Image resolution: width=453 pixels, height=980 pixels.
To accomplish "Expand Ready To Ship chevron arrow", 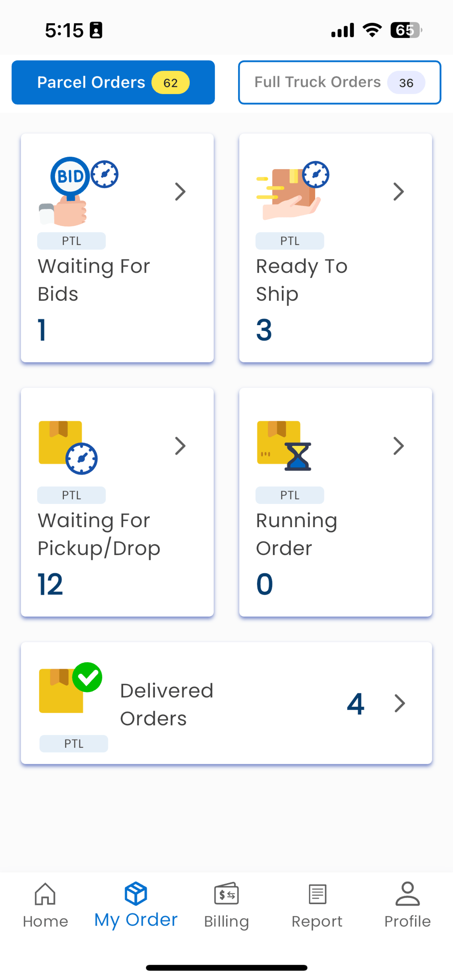I will click(399, 191).
